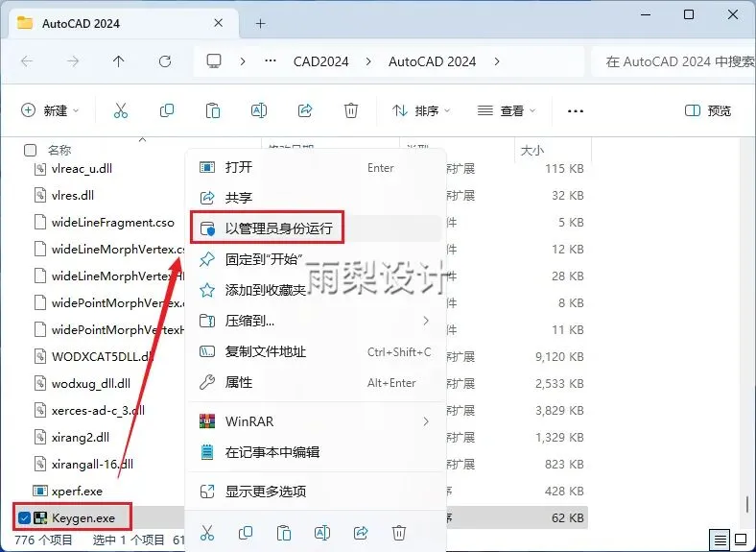Open the 排序 sort dropdown

coord(421,111)
